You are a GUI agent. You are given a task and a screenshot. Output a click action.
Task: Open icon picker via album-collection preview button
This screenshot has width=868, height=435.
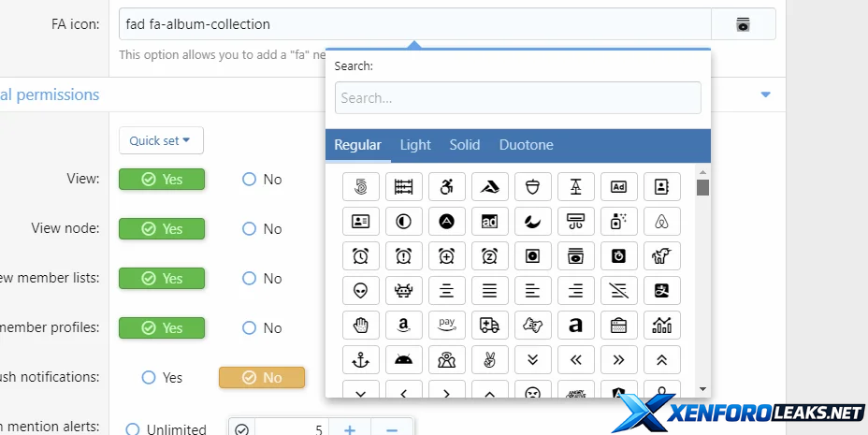click(x=743, y=24)
